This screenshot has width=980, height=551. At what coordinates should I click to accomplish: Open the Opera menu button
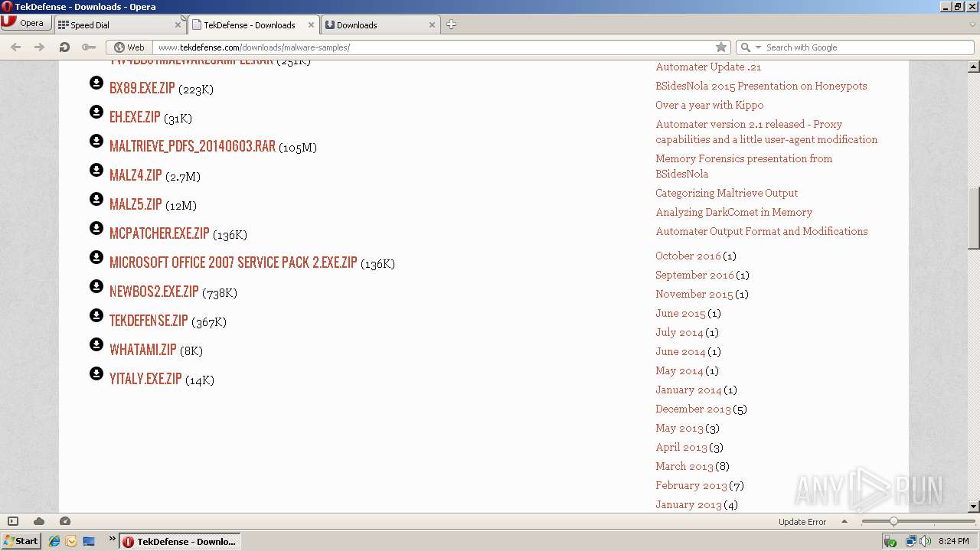pos(26,23)
